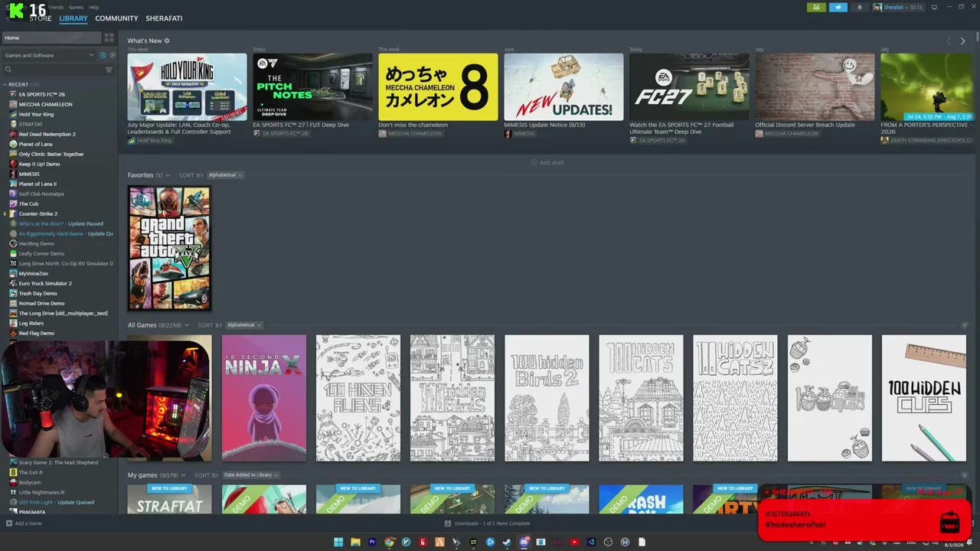
Task: Show next What's New items
Action: 962,41
